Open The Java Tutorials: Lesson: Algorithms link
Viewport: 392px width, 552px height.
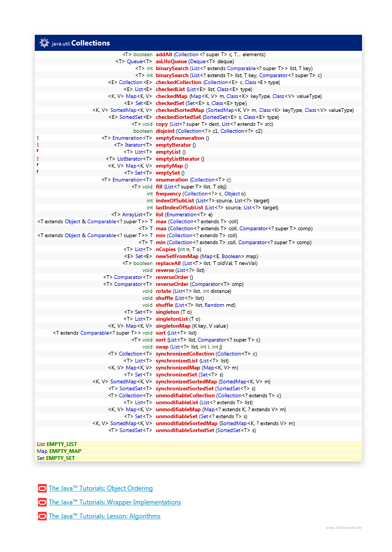[104, 517]
